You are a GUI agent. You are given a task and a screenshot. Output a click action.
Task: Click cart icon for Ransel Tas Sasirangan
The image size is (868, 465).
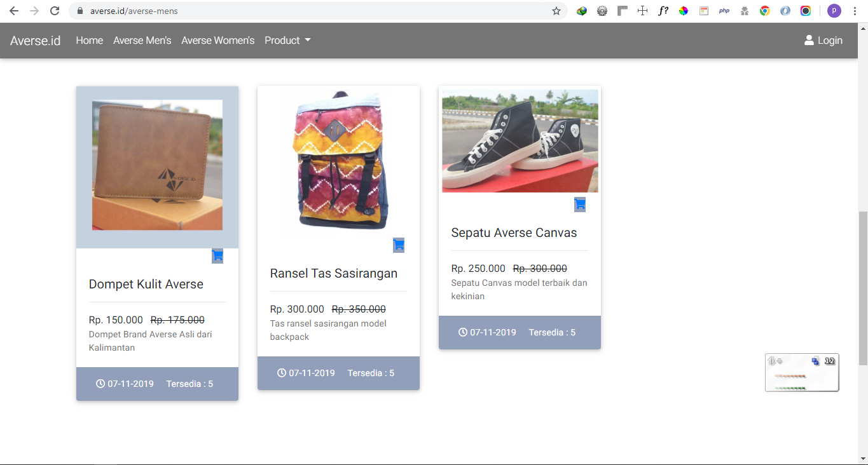point(399,245)
